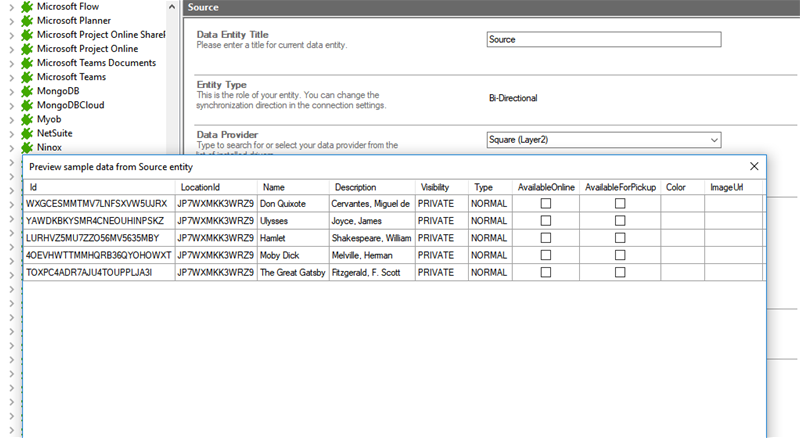800x438 pixels.
Task: Expand the Microsoft Project Online tree node
Action: pos(8,49)
